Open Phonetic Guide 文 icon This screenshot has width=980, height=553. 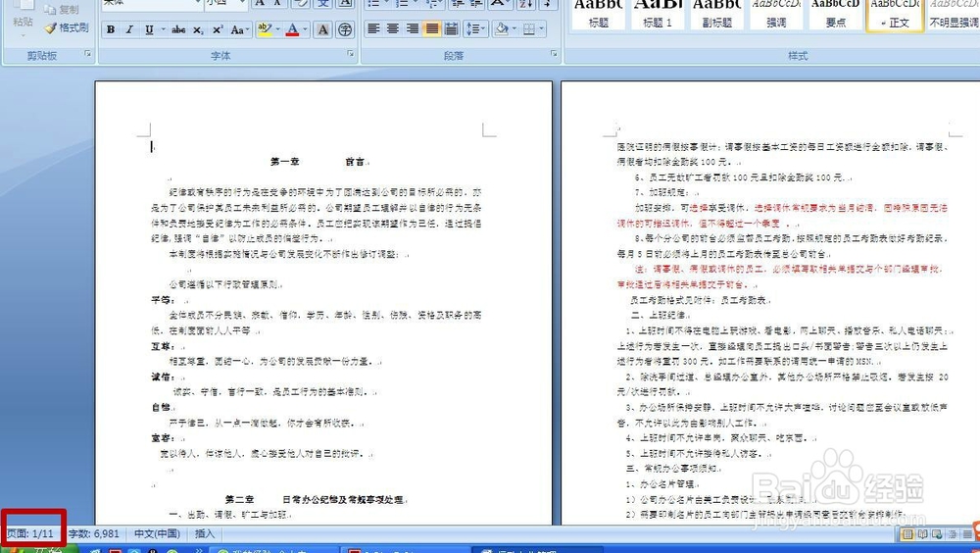[322, 4]
